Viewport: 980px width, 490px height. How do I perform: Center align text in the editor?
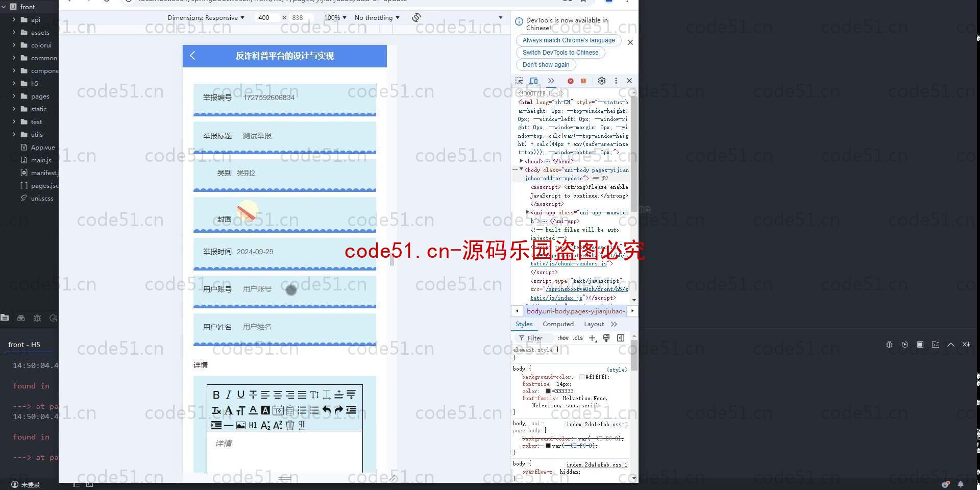coord(278,395)
